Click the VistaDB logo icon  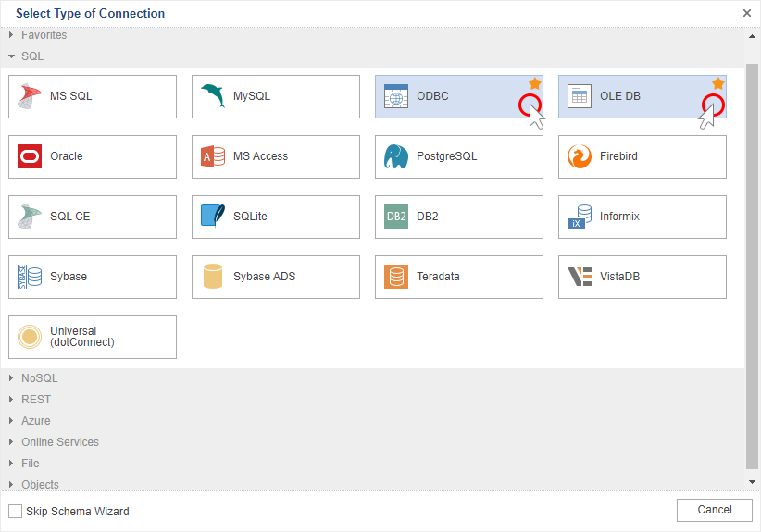point(580,277)
